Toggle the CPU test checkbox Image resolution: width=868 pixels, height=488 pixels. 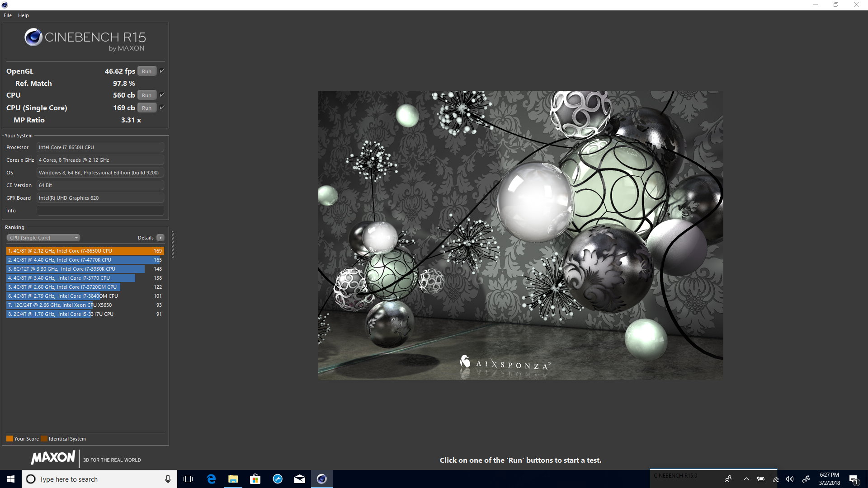(162, 95)
